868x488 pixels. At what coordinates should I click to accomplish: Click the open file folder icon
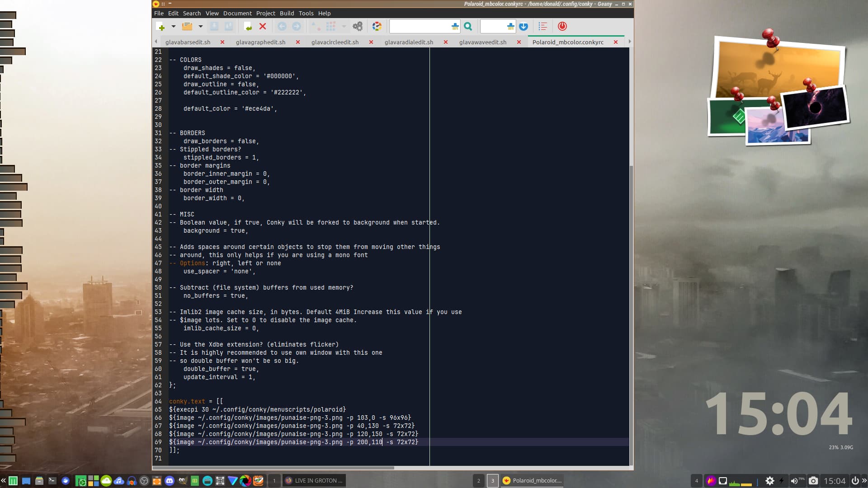[x=187, y=27]
